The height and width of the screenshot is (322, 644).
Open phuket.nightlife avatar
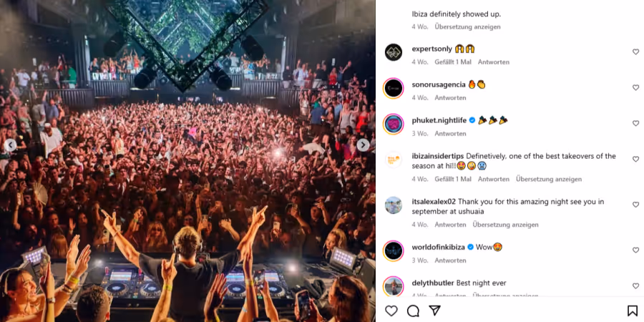pos(394,124)
